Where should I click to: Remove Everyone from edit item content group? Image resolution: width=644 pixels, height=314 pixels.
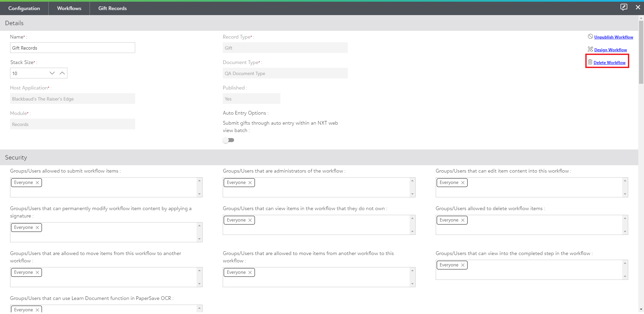tap(463, 183)
